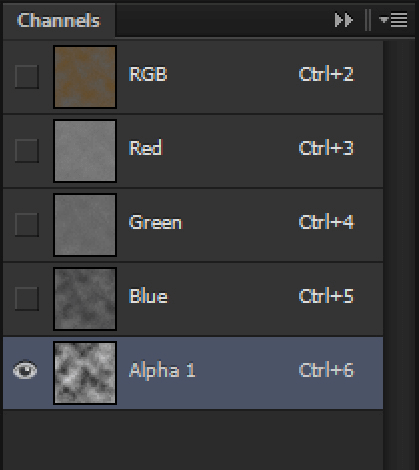419x470 pixels.
Task: Enable visibility of the Green channel
Action: [27, 225]
